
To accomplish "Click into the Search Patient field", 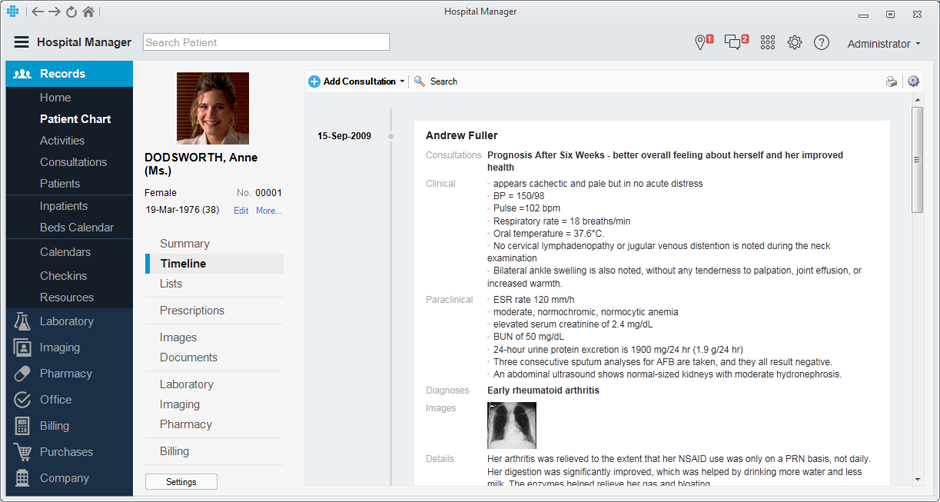I will [x=266, y=42].
